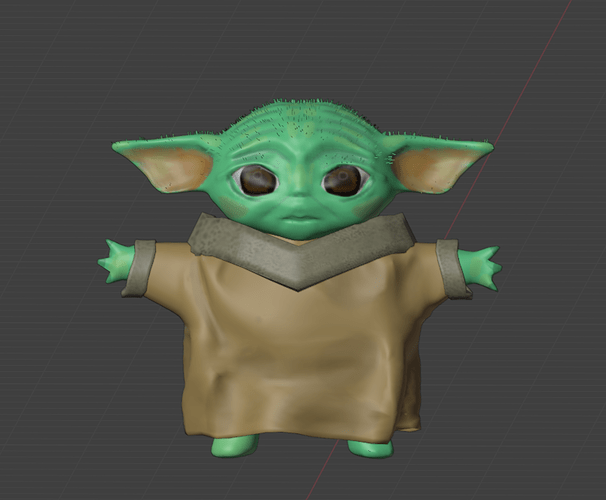Click the character's nose on the face

300,191
